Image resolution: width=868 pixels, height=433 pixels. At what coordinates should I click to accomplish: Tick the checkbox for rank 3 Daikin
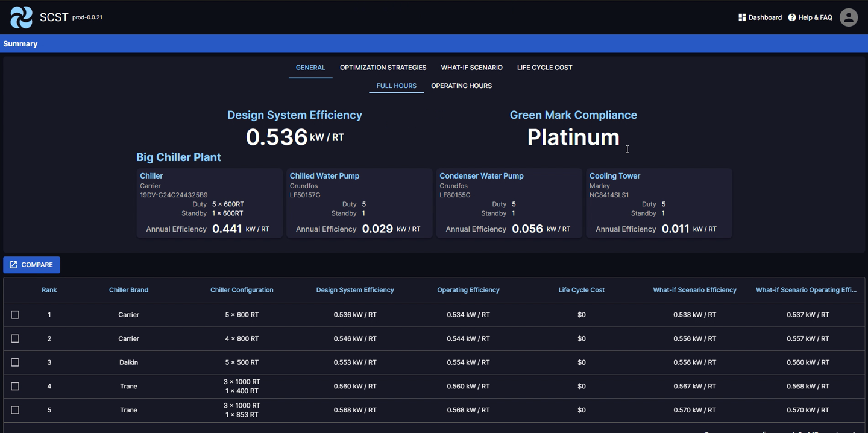pos(15,362)
